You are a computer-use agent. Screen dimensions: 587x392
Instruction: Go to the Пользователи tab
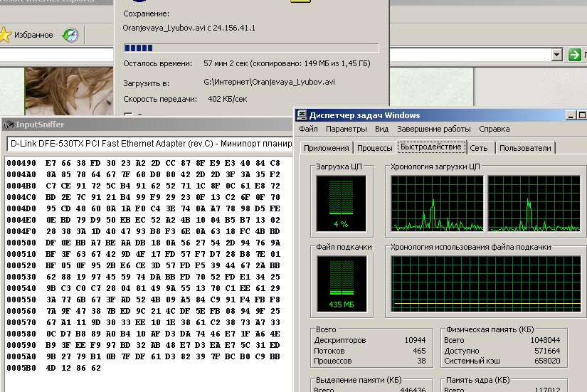tap(525, 148)
